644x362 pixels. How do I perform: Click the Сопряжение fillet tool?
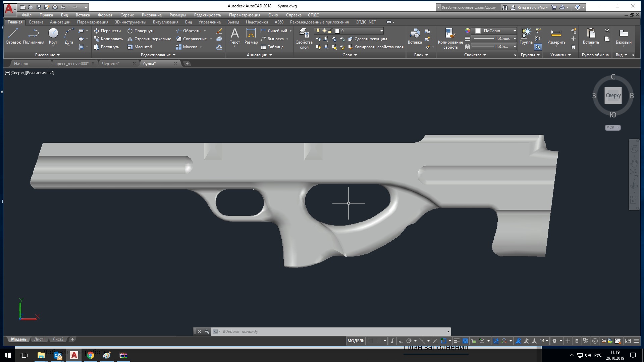[x=192, y=39]
